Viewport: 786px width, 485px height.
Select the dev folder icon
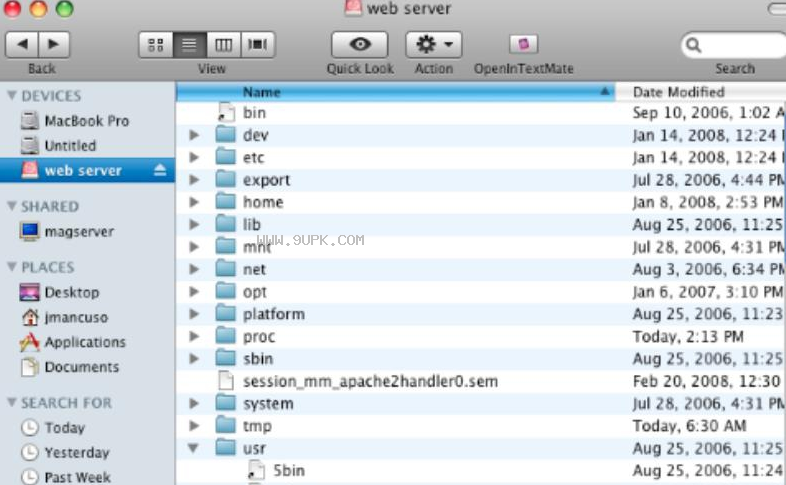click(x=226, y=135)
